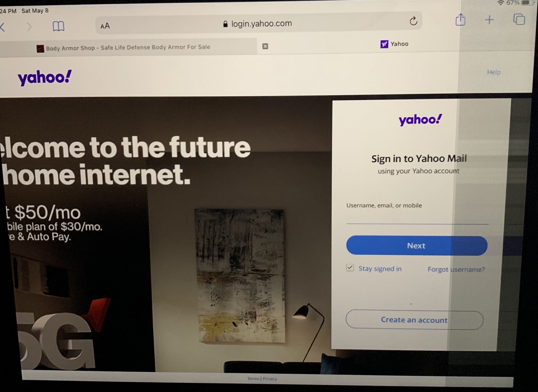The width and height of the screenshot is (538, 392).
Task: Open the Terms link in footer
Action: [253, 379]
